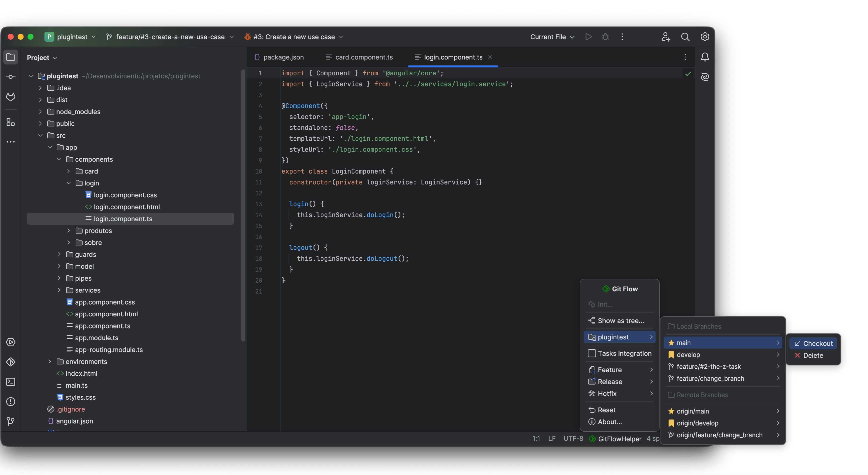Open the plugintest project dropdown
This screenshot has width=868, height=475.
tap(70, 37)
